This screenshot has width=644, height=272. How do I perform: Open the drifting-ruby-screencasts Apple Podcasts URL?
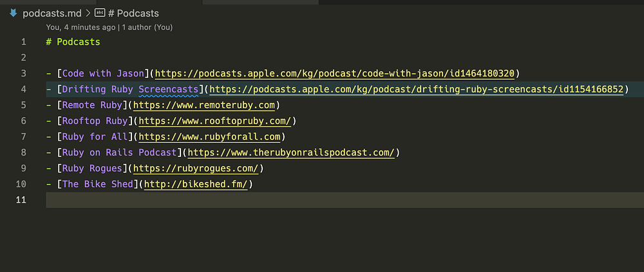pos(416,89)
